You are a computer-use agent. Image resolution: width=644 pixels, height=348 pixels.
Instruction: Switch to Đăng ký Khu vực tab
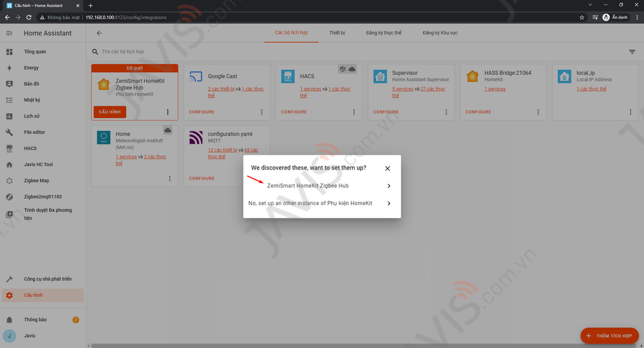click(440, 33)
